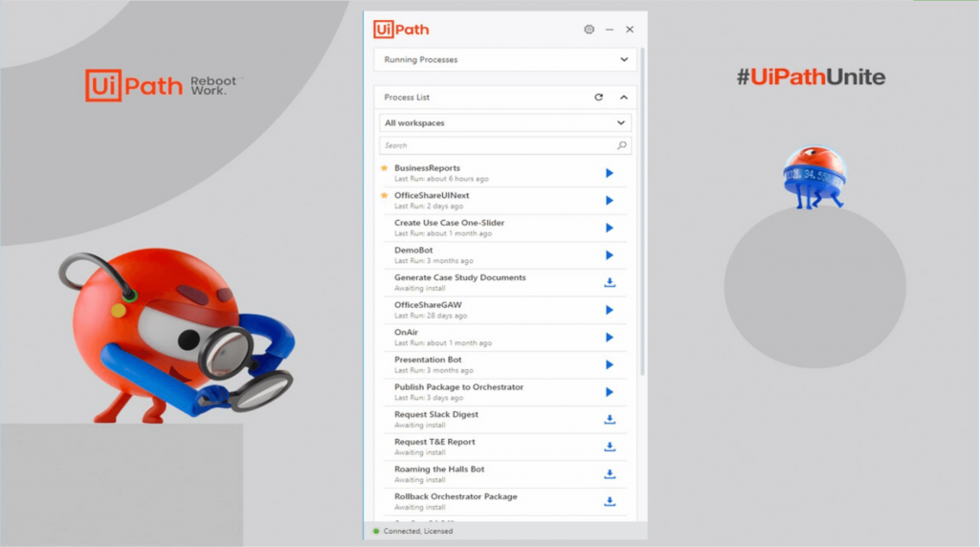Run the BusinessReports process
Image resolution: width=980 pixels, height=547 pixels.
(610, 173)
